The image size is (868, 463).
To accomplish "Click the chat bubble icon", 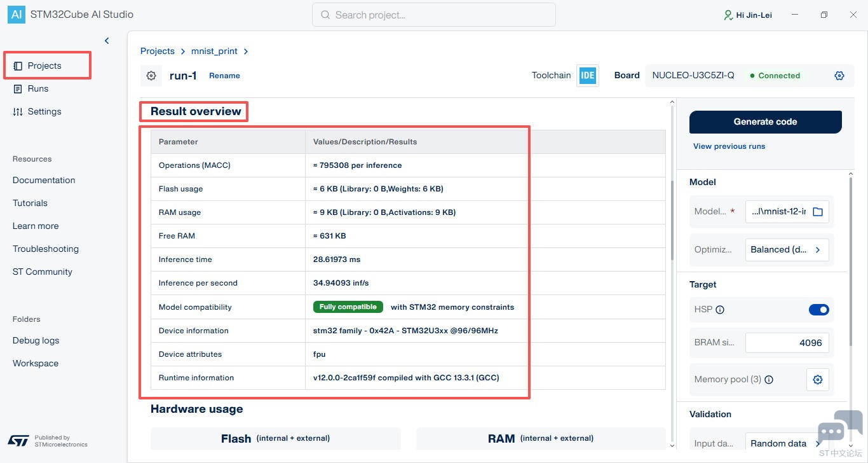I will pyautogui.click(x=840, y=428).
